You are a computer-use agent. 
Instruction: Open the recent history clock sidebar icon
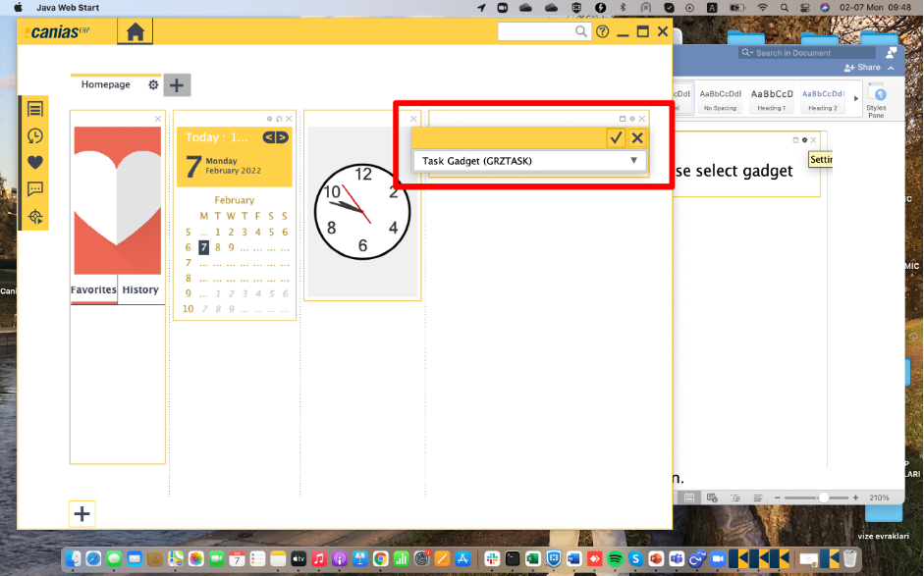point(35,136)
